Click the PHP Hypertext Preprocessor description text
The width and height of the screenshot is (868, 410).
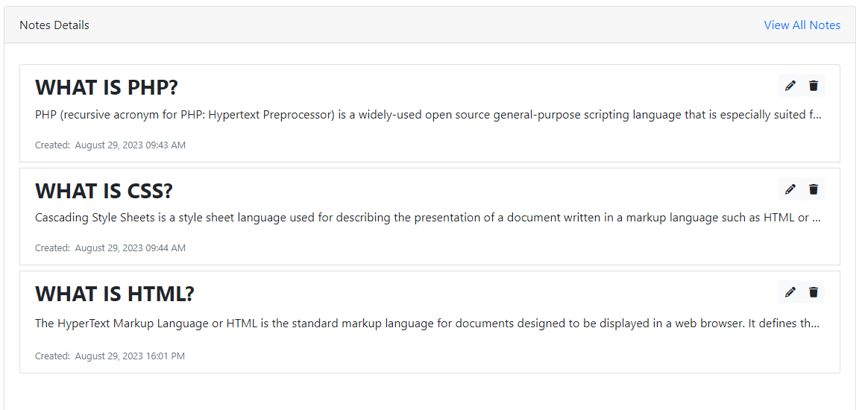(x=428, y=115)
